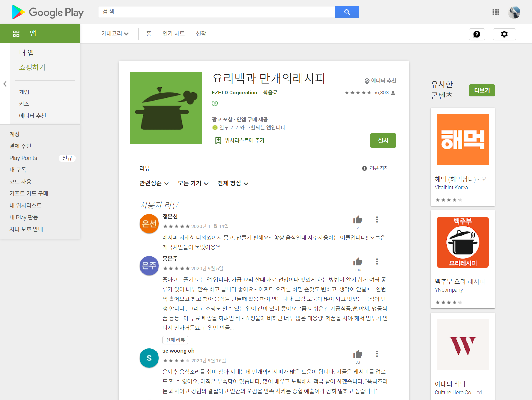Viewport: 532px width, 400px height.
Task: Click the 은선 reviewer avatar
Action: [x=149, y=224]
